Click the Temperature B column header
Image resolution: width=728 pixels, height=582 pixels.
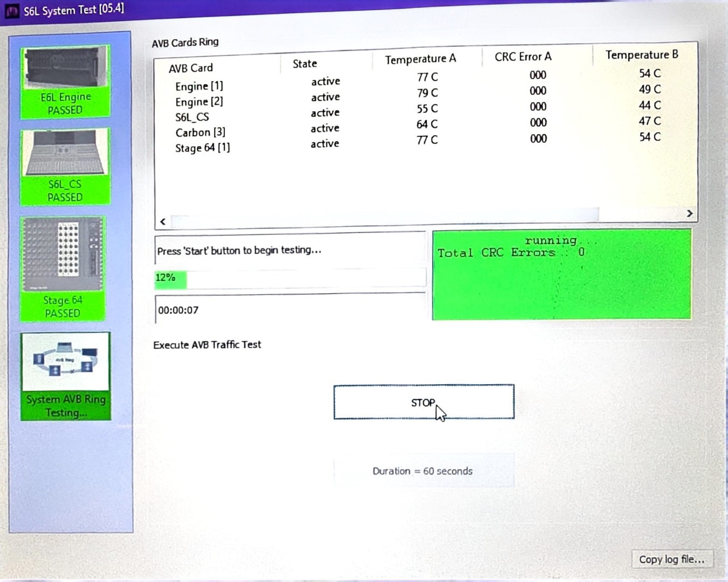click(642, 54)
